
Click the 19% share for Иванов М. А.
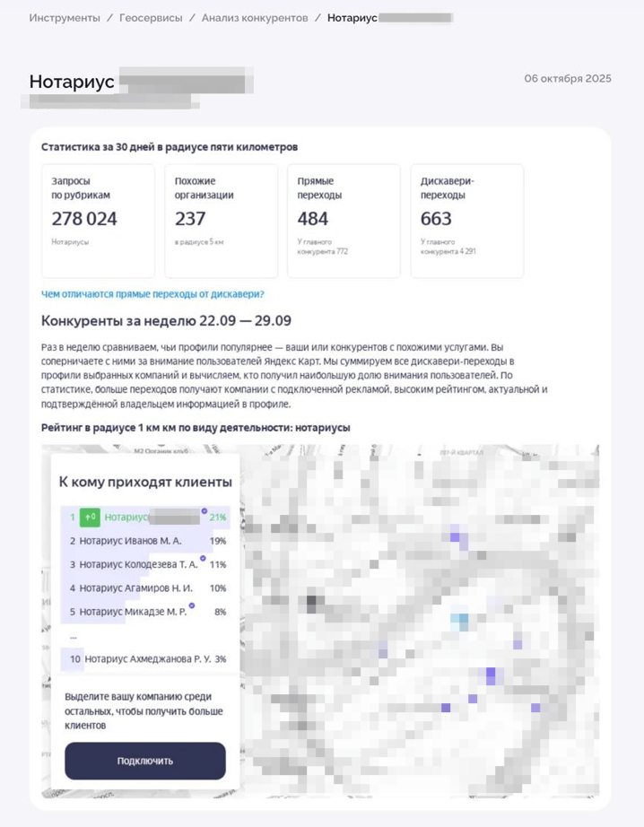(218, 541)
